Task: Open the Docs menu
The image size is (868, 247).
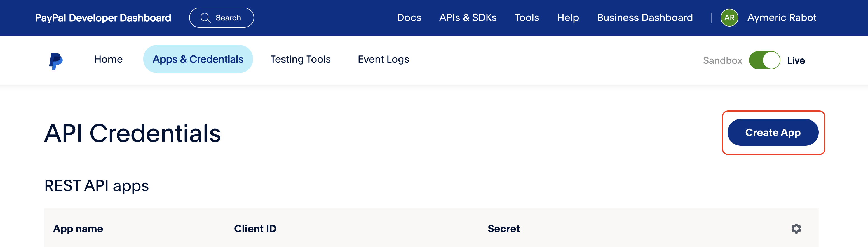Action: pyautogui.click(x=409, y=18)
